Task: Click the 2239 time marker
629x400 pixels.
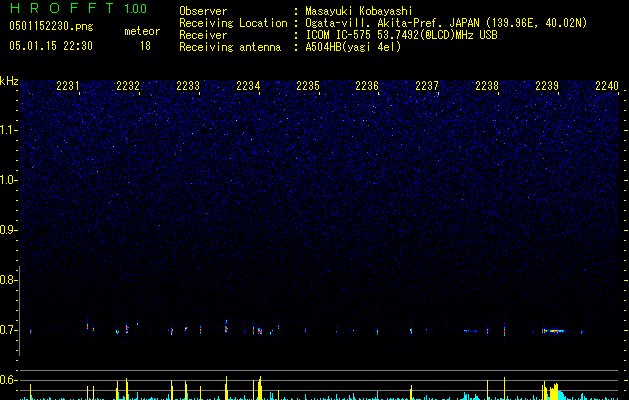Action: (547, 86)
